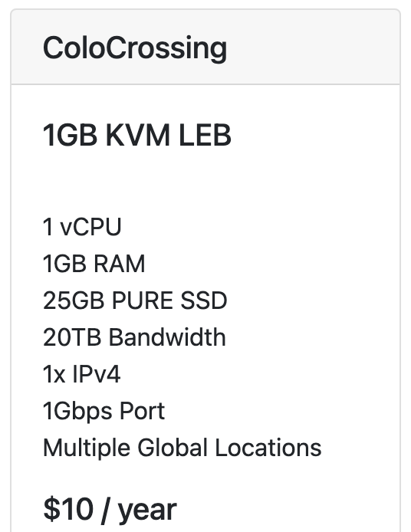The width and height of the screenshot is (411, 532).
Task: Click the word SSD in storage line
Action: click(204, 300)
